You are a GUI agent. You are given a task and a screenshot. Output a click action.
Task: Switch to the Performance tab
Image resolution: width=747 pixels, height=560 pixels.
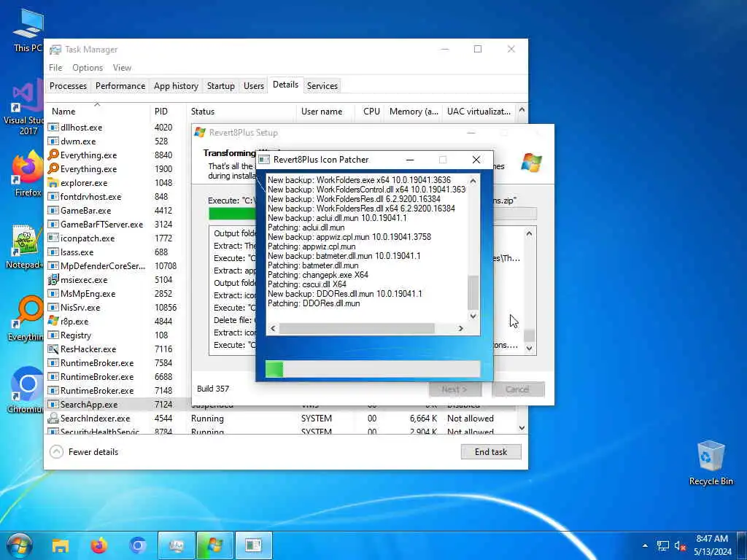(120, 86)
